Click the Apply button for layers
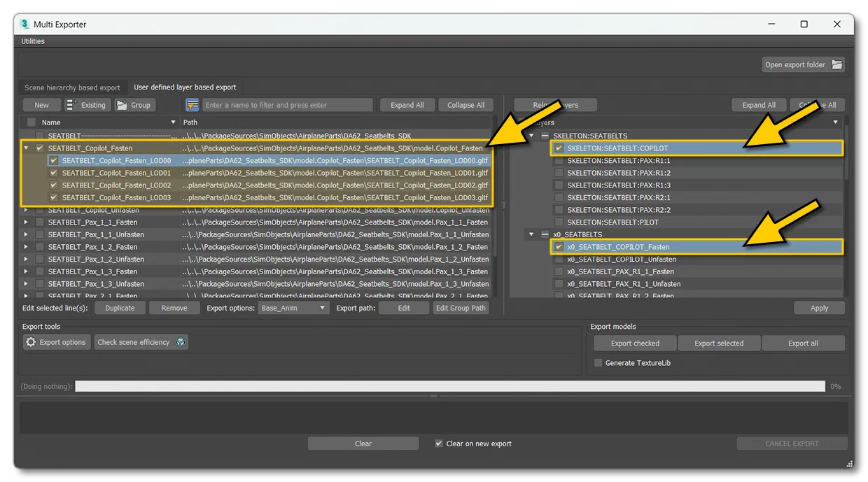This screenshot has width=868, height=482. [819, 308]
